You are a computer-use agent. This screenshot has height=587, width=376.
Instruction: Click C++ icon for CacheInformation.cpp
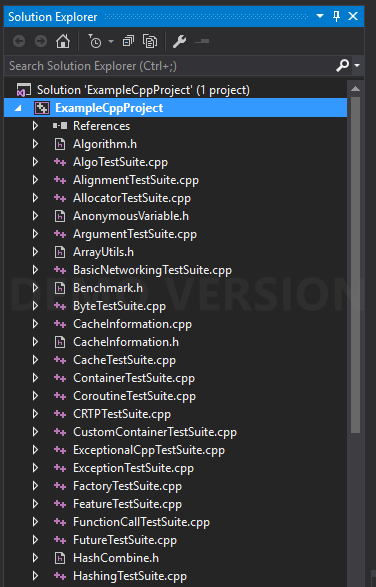tap(60, 324)
